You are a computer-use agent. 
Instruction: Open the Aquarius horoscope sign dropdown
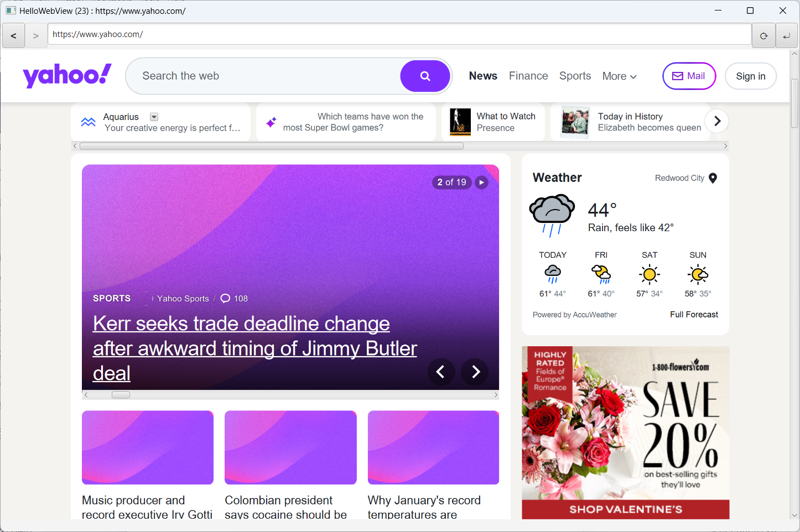coord(154,117)
